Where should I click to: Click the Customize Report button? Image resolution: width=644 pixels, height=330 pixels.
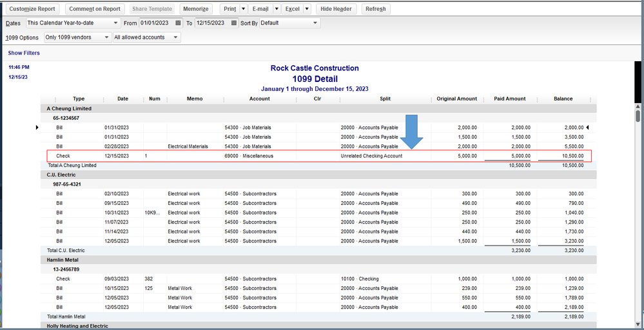click(33, 9)
